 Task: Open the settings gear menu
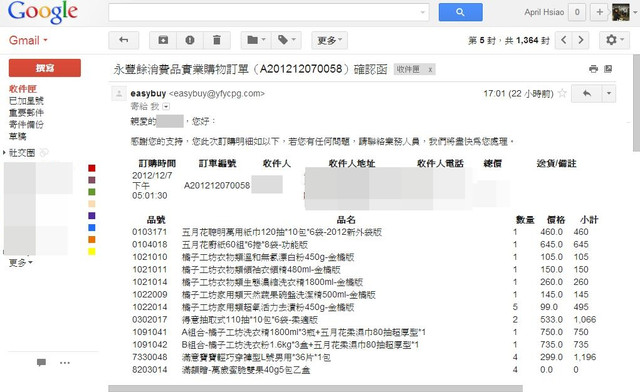pyautogui.click(x=614, y=40)
